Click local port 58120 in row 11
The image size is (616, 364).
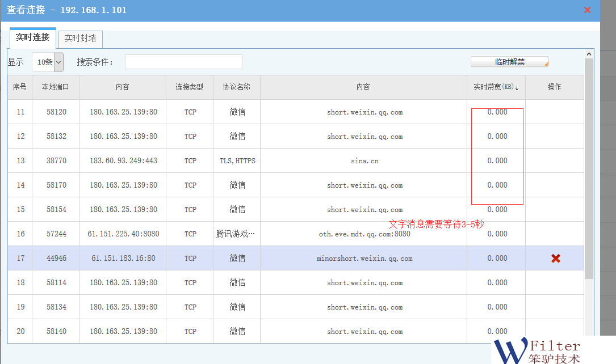point(56,112)
